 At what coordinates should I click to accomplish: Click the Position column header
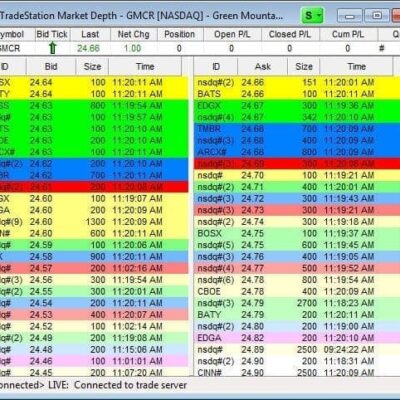point(180,34)
